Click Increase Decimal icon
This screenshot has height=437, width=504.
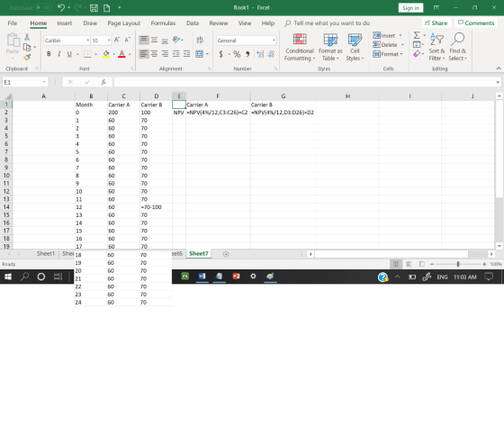(260, 54)
